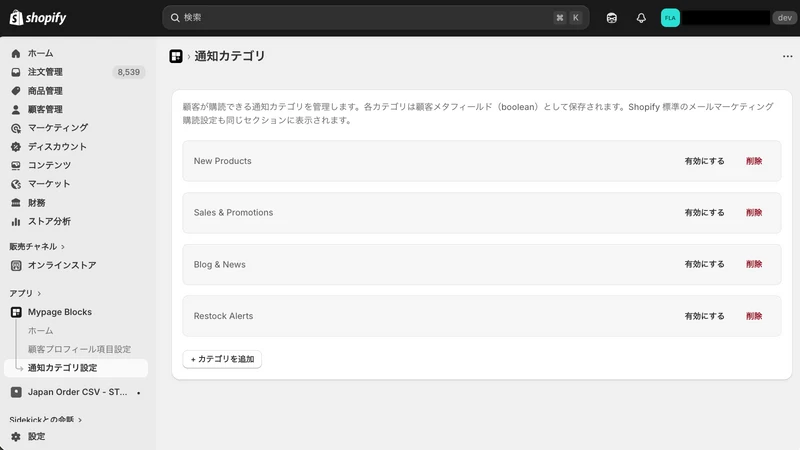Open notifications bell icon
Screen dimensions: 800x450
coord(641,18)
